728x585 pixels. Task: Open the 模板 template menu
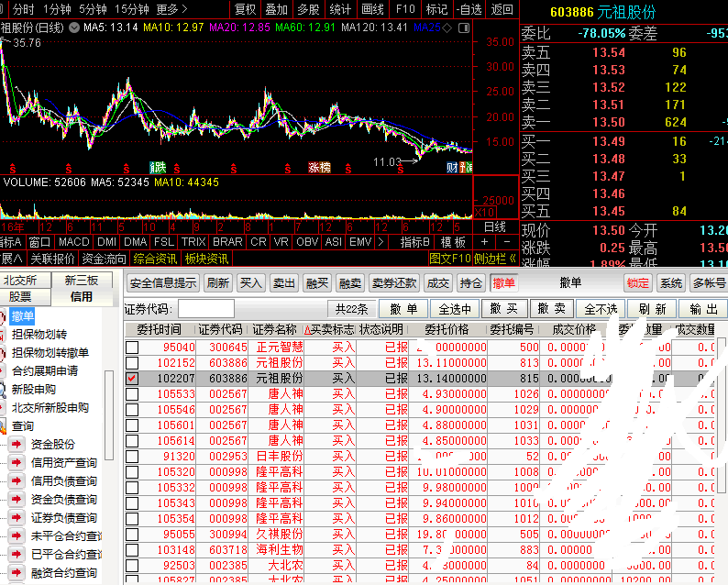click(x=453, y=242)
